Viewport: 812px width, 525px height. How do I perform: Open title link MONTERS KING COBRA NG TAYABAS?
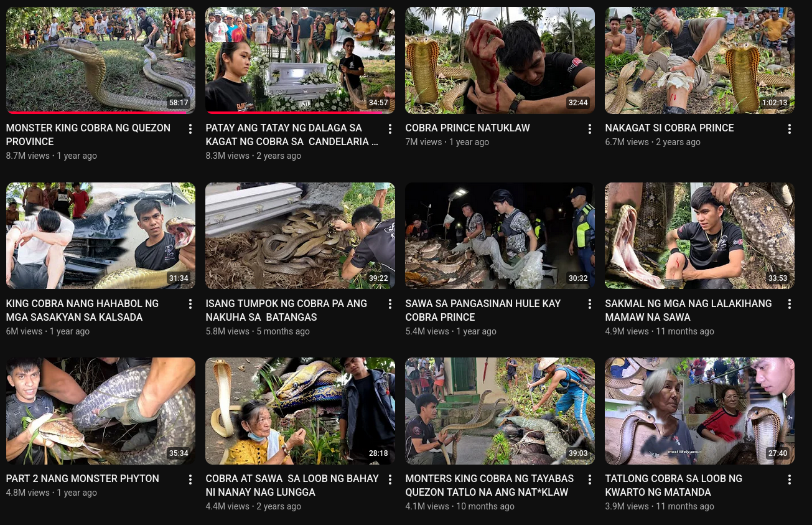point(490,485)
